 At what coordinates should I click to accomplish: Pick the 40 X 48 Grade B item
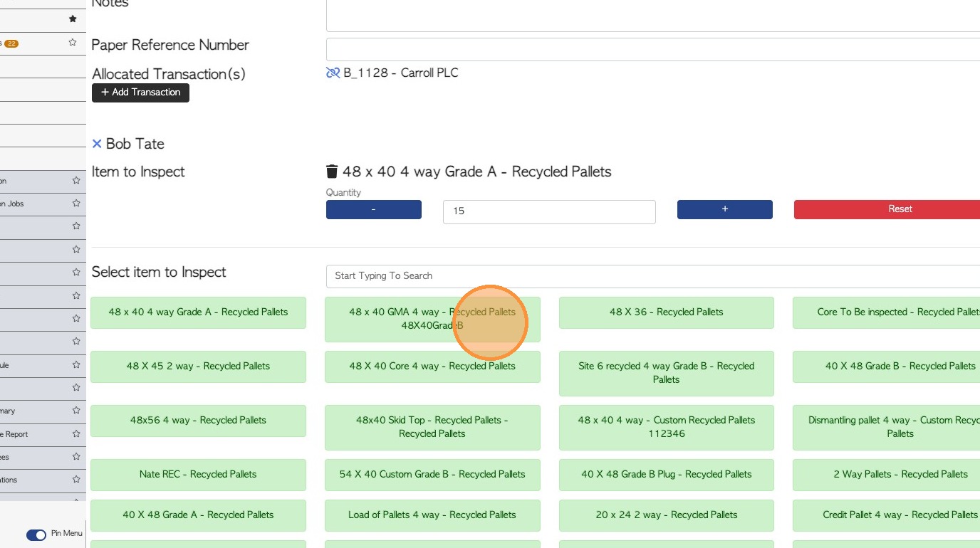tap(887, 367)
